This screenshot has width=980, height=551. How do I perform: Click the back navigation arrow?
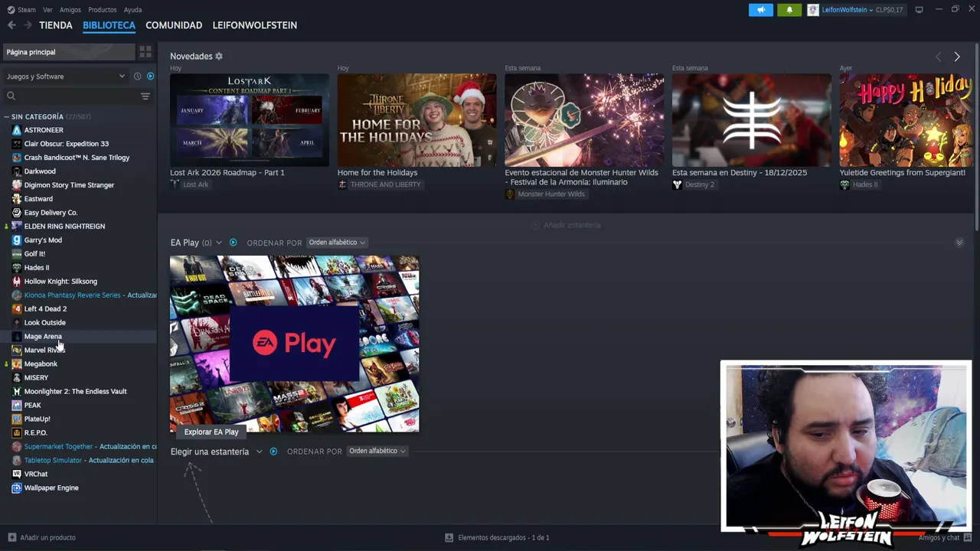point(11,25)
